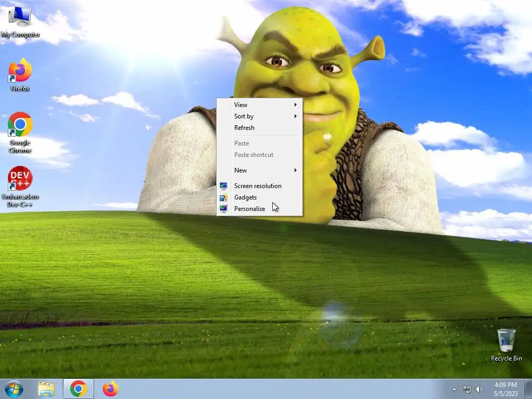532x399 pixels.
Task: Open the Windows Start button
Action: [14, 389]
